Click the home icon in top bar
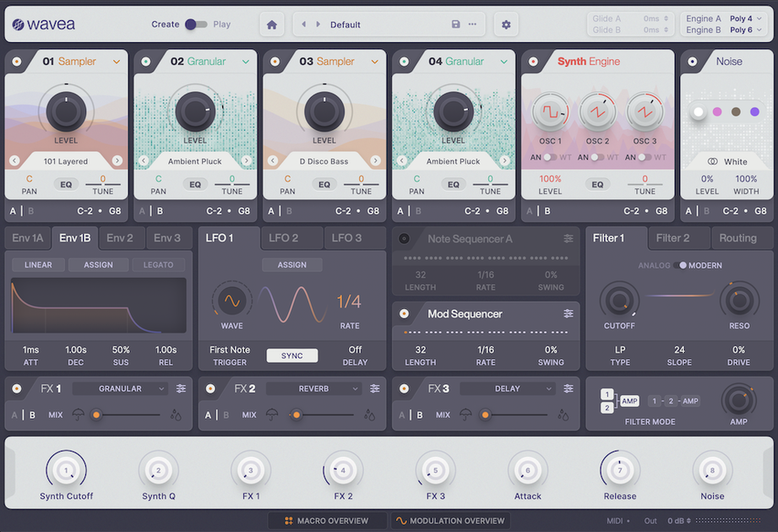The image size is (778, 532). (271, 24)
